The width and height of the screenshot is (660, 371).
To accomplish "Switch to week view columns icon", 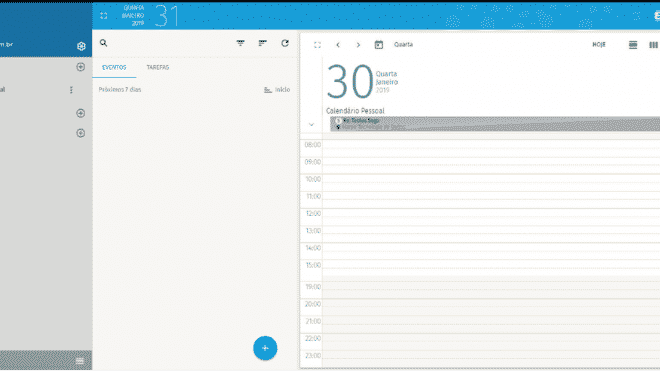I will [x=653, y=45].
